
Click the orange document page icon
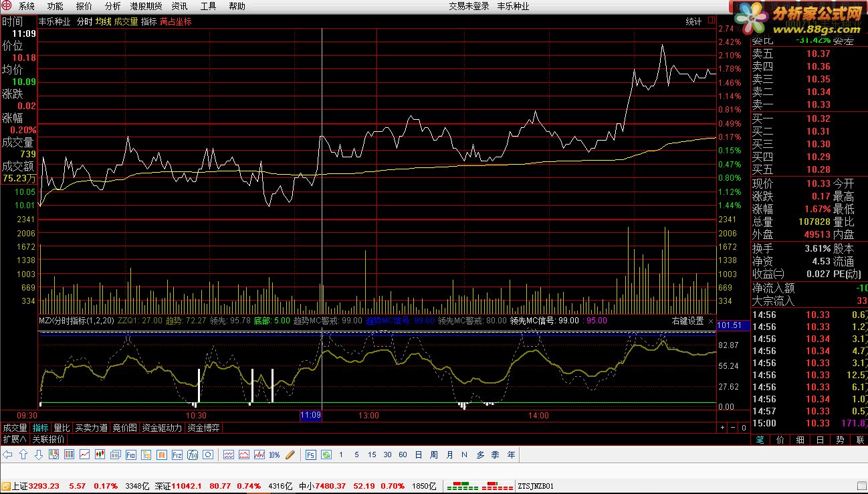pos(162,455)
